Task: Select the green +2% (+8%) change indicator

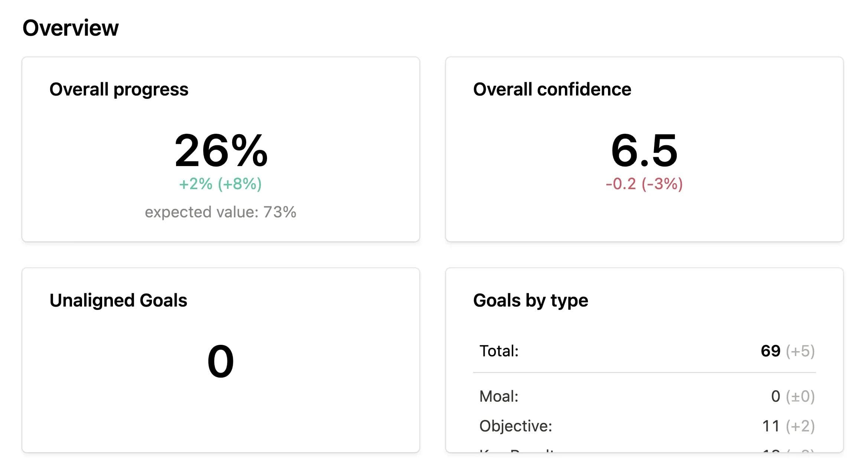Action: click(220, 184)
